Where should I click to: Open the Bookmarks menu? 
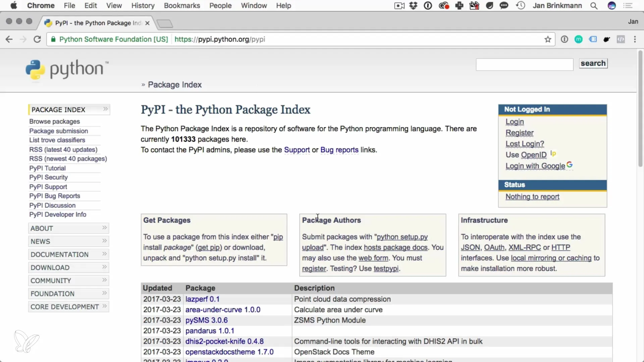182,6
